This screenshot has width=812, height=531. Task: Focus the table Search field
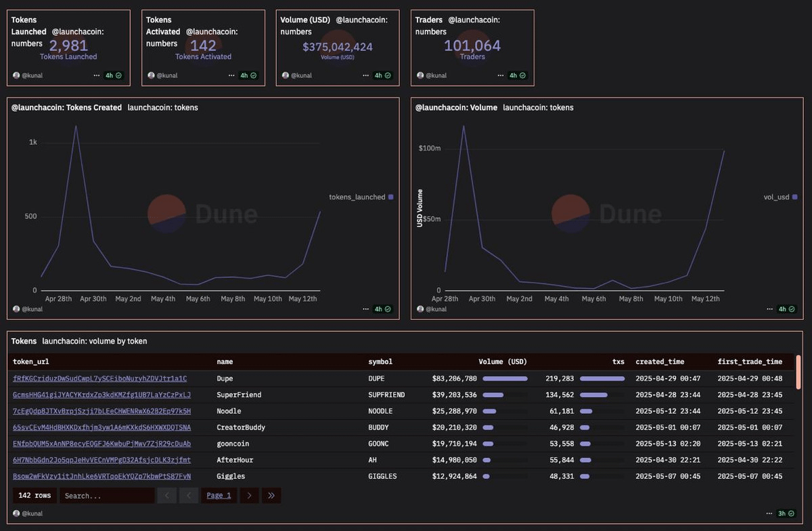click(106, 496)
